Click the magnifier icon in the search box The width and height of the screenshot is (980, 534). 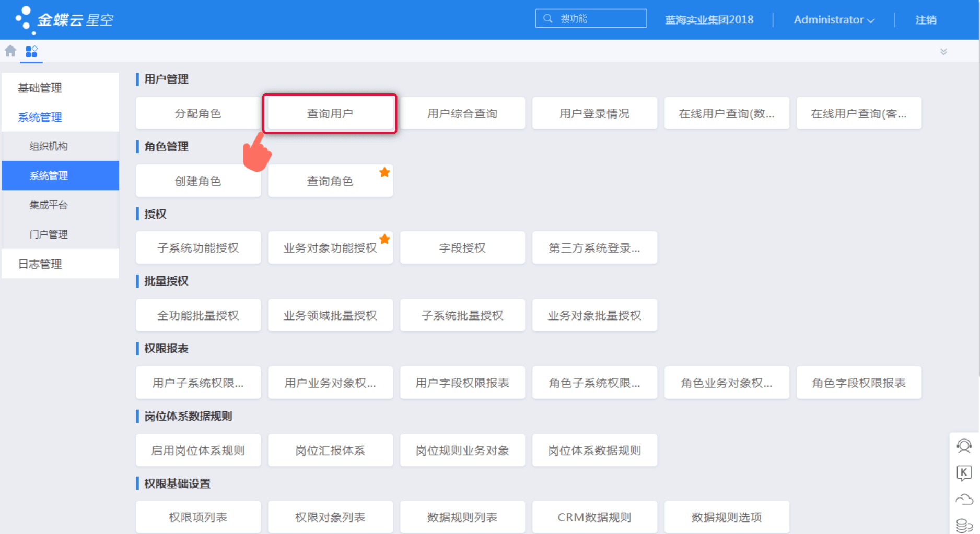click(547, 18)
